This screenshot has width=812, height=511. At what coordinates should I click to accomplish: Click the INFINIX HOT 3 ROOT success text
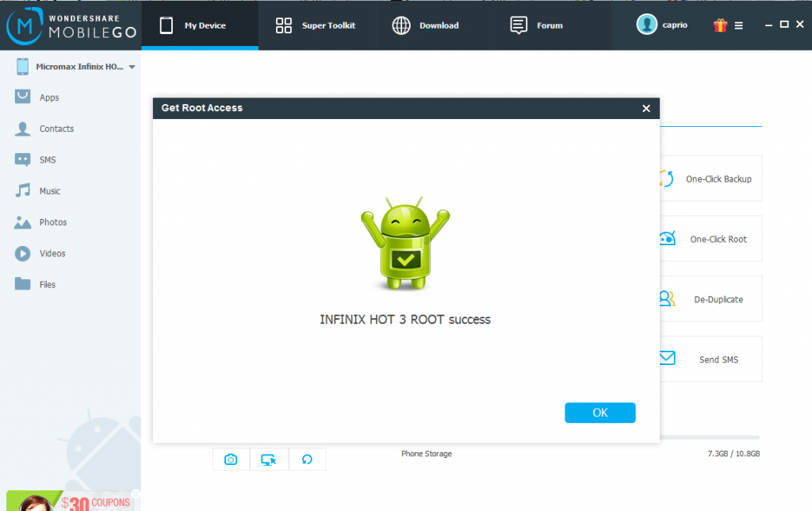tap(405, 319)
